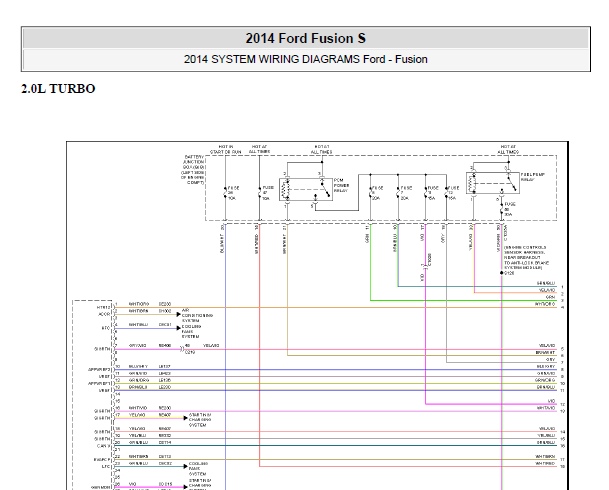Select the '2014 SYSTEM WIRING DIAGRAMS Ford - Fusion' subtitle

point(305,59)
